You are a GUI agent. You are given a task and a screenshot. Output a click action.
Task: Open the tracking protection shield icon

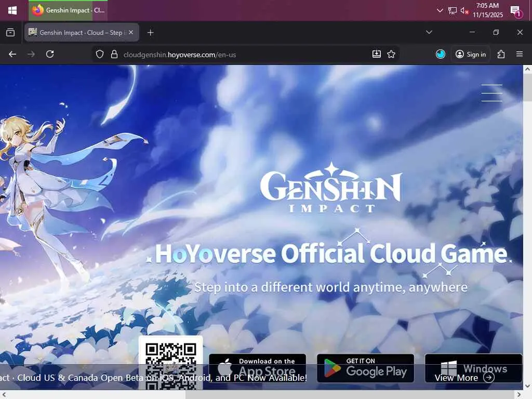pyautogui.click(x=99, y=54)
